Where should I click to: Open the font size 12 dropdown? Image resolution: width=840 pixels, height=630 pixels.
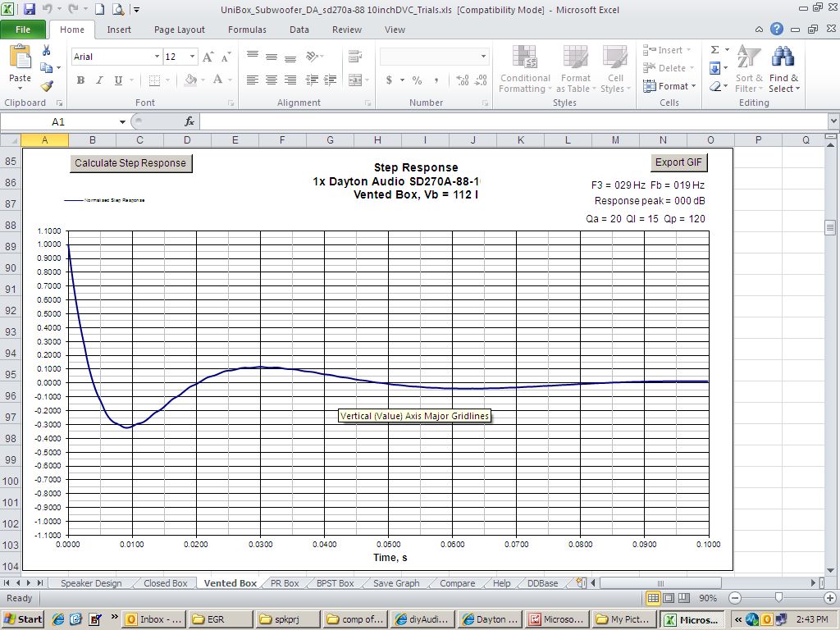pyautogui.click(x=192, y=57)
